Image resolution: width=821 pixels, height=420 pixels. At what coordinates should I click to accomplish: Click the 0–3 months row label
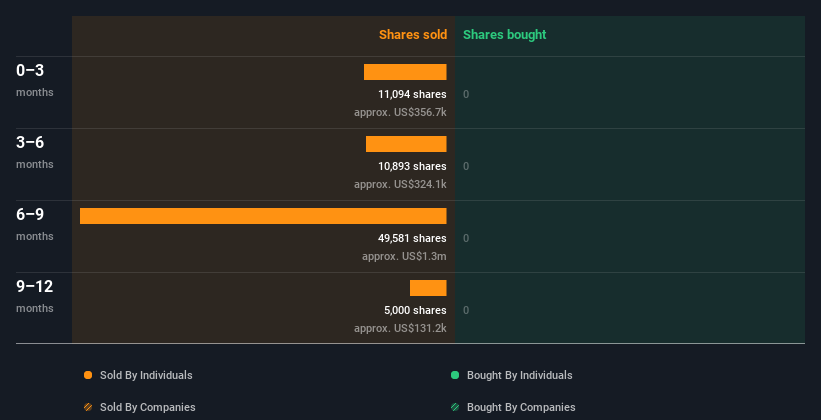click(35, 80)
